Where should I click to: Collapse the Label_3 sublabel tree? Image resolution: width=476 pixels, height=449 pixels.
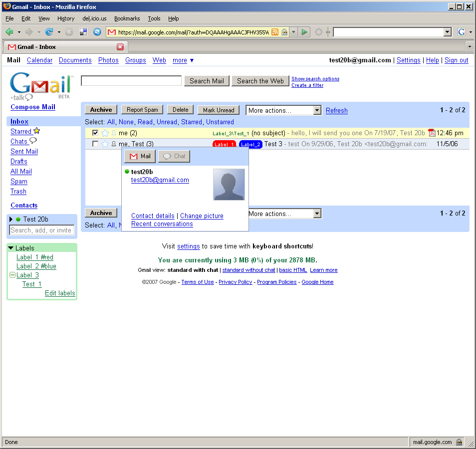coord(12,275)
